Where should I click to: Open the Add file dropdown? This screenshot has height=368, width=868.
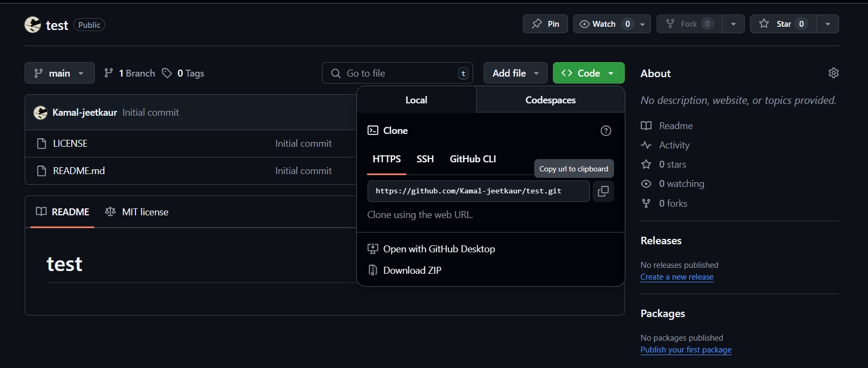pyautogui.click(x=515, y=73)
